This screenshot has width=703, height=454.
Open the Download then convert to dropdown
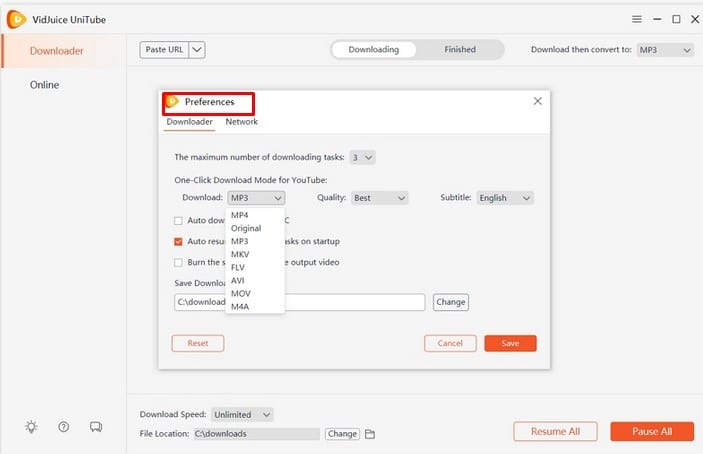(x=665, y=50)
